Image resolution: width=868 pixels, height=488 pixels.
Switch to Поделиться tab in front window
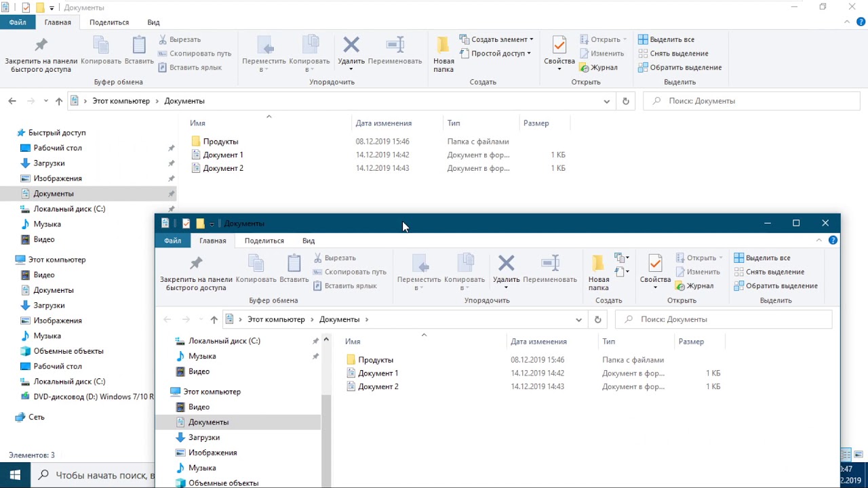tap(264, 241)
